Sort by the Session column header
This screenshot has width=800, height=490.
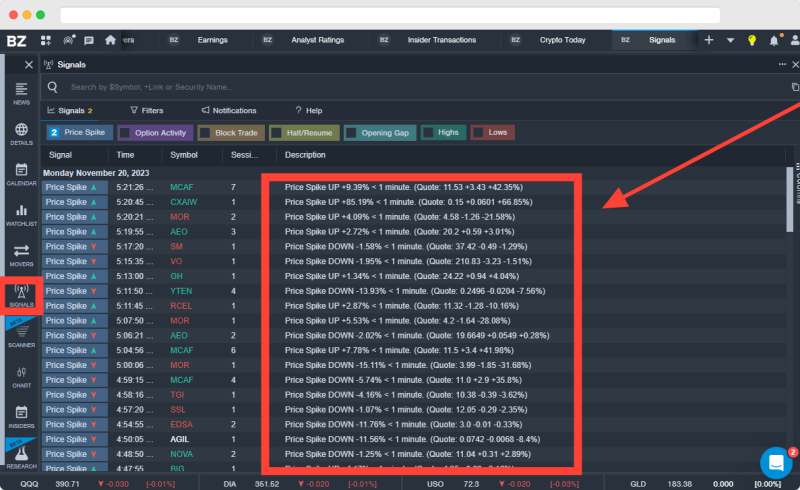click(x=244, y=155)
